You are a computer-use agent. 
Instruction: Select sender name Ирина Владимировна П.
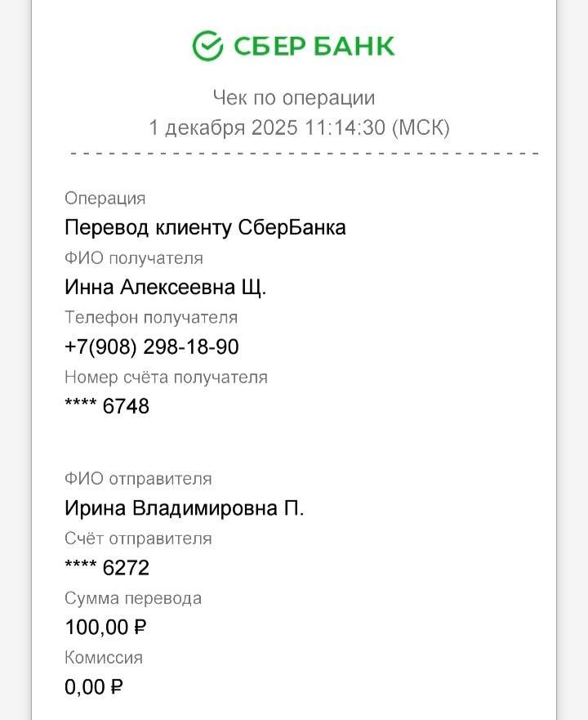(x=184, y=508)
